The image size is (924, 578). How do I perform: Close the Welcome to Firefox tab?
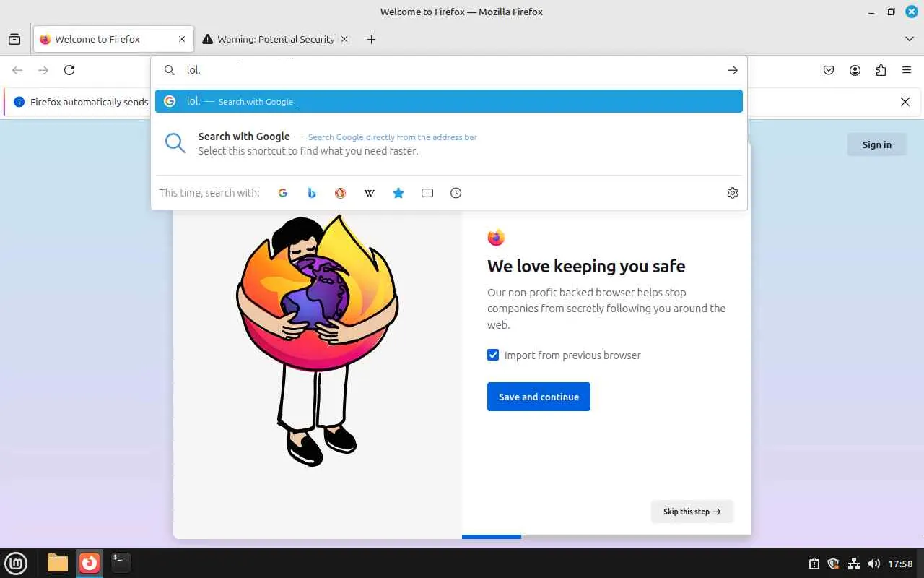(182, 39)
